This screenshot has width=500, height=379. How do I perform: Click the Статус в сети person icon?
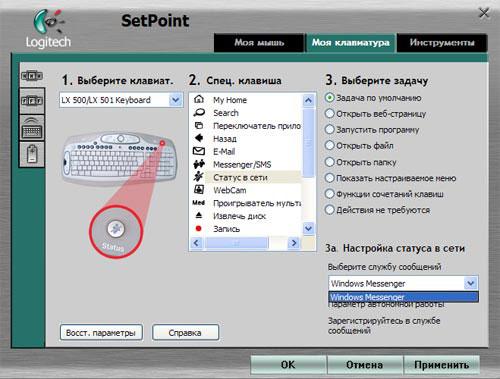pyautogui.click(x=199, y=177)
